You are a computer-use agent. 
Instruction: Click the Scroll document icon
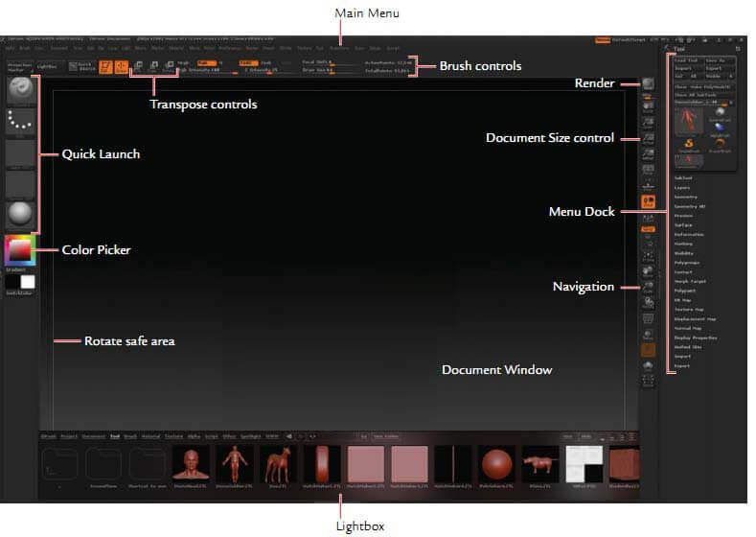648,107
